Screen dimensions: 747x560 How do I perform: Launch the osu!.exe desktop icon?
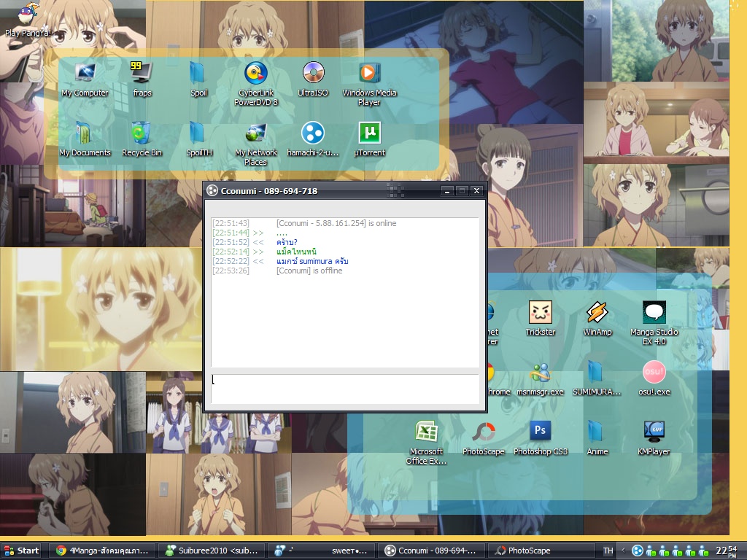pos(654,378)
